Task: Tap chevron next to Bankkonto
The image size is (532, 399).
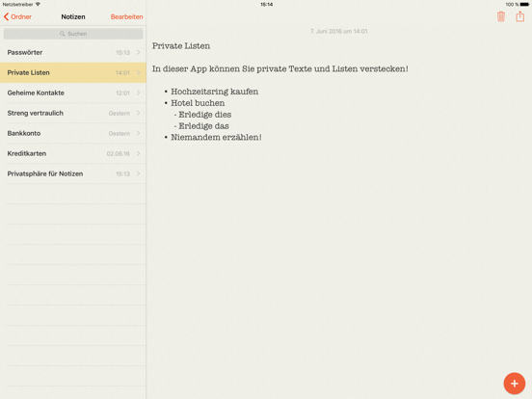Action: tap(139, 133)
